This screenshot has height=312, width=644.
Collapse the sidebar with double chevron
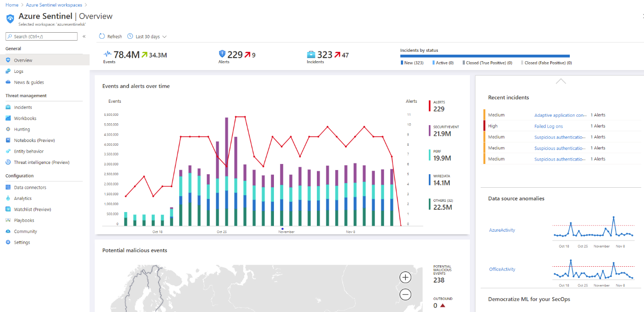click(x=84, y=36)
